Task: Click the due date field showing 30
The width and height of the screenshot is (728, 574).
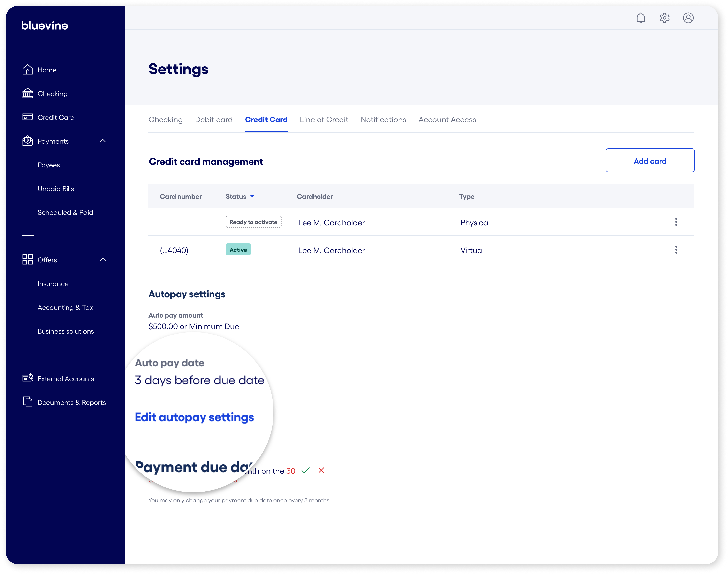Action: click(x=291, y=471)
